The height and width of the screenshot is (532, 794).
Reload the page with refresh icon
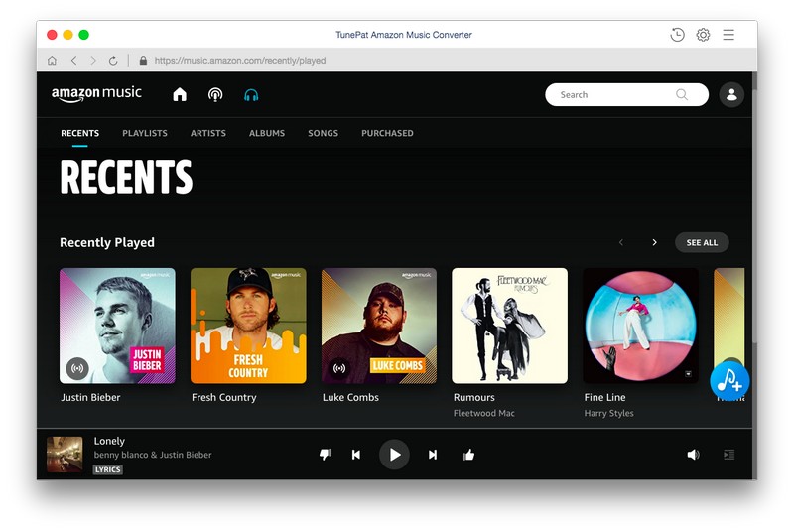[113, 61]
